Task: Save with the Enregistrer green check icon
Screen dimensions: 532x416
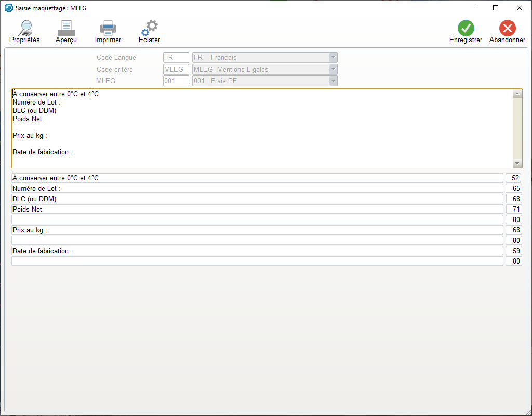Action: [x=465, y=28]
